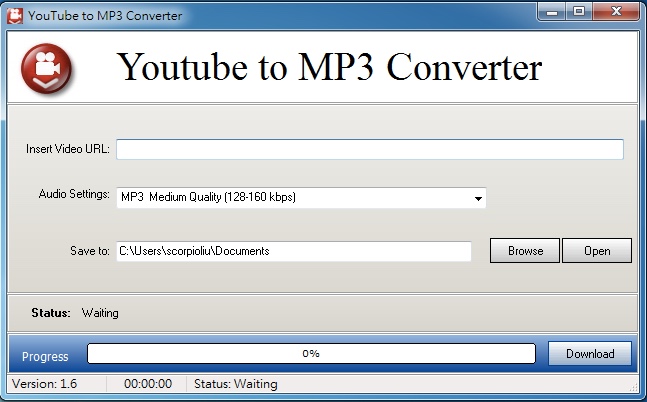Click the 'Save to:' label
The image size is (647, 402).
90,251
